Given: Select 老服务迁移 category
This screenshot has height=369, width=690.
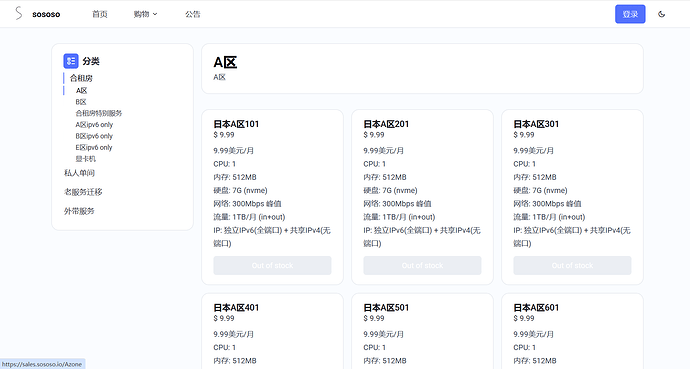Looking at the screenshot, I should click(x=83, y=192).
